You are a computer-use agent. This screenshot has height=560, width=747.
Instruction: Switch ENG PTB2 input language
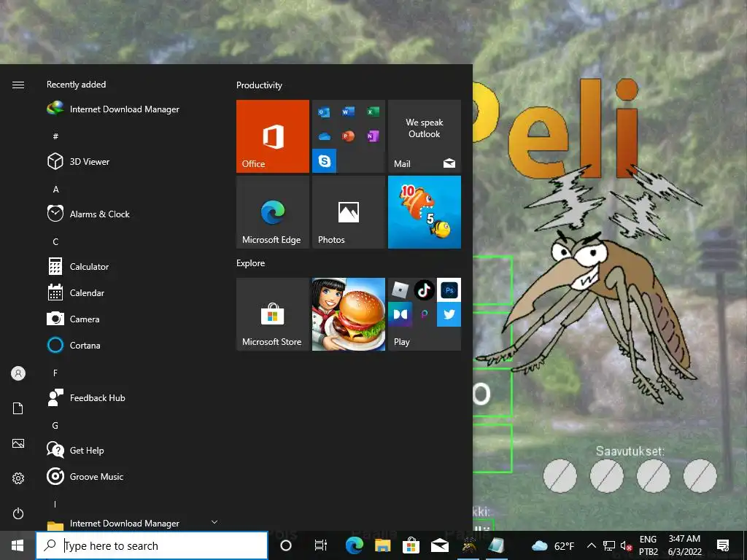click(648, 545)
